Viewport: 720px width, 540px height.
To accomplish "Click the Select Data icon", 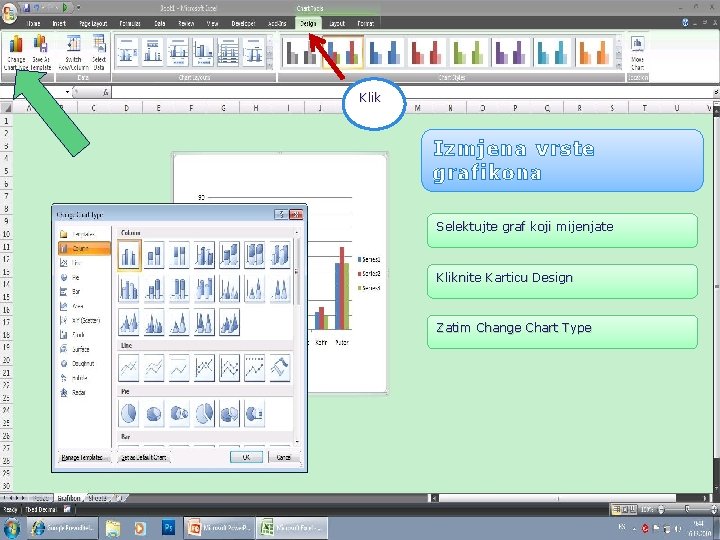I will click(99, 52).
